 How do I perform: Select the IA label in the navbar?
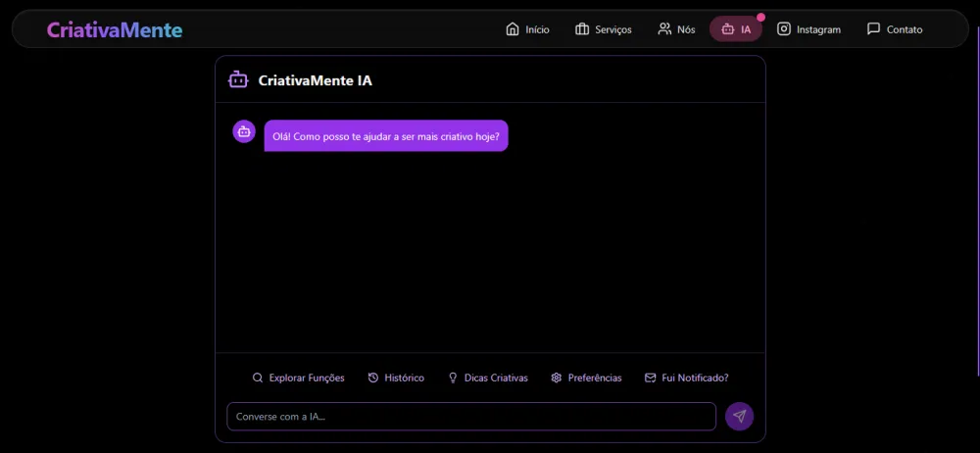coord(746,29)
